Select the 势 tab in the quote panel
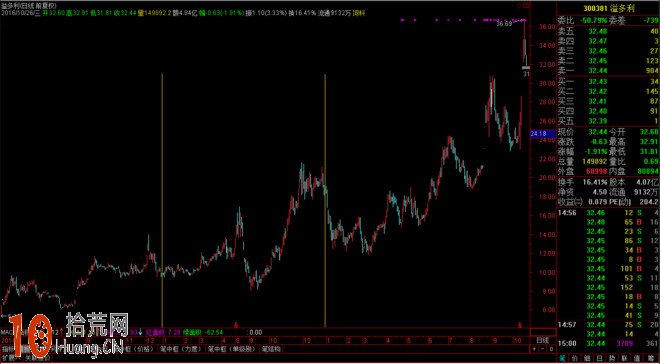Image resolution: width=660 pixels, height=364 pixels. (x=612, y=358)
